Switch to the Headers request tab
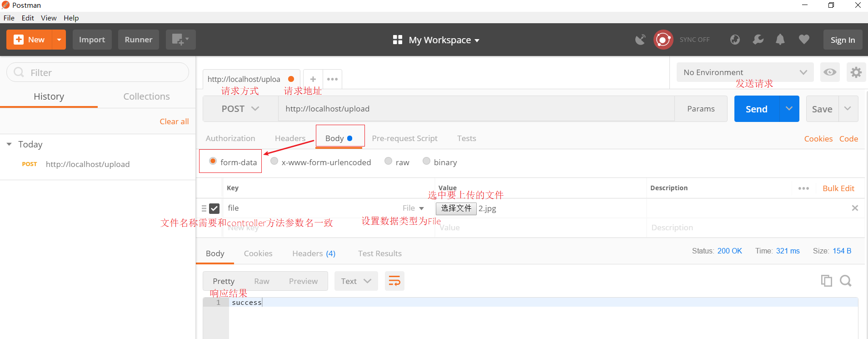This screenshot has width=868, height=339. click(290, 138)
